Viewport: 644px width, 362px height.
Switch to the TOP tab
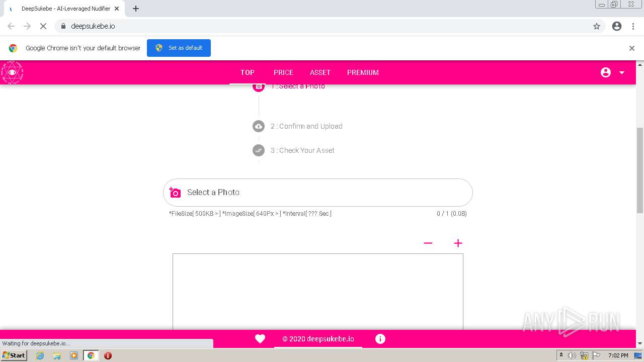pyautogui.click(x=248, y=72)
